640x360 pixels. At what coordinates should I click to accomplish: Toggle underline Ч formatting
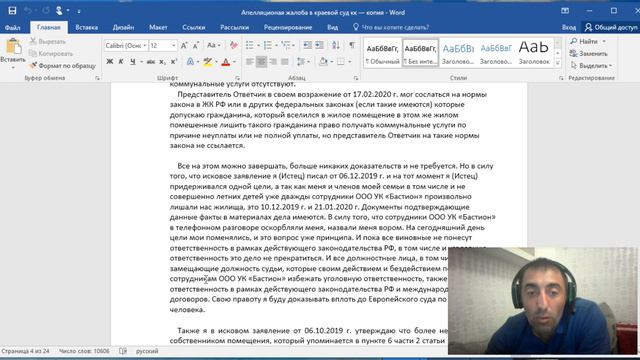point(133,62)
